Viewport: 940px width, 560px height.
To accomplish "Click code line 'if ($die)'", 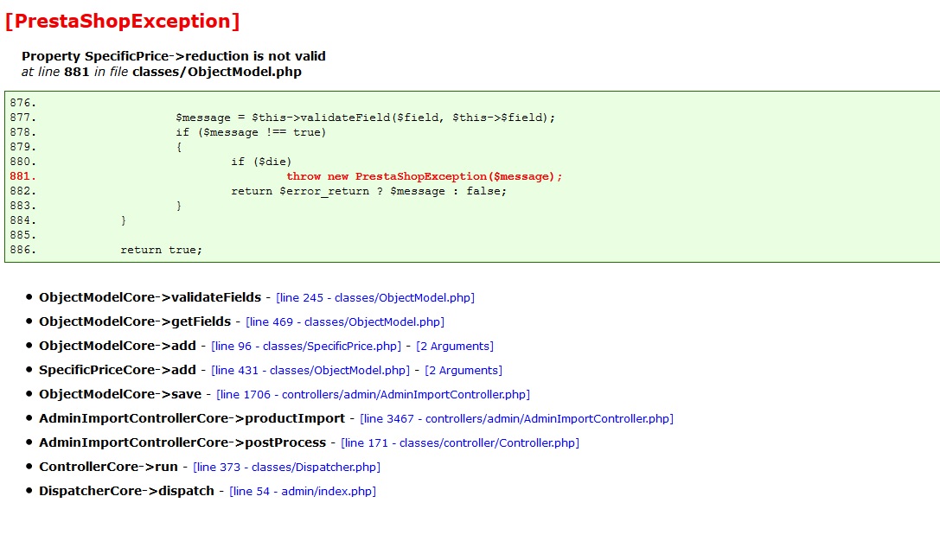I will (x=261, y=162).
